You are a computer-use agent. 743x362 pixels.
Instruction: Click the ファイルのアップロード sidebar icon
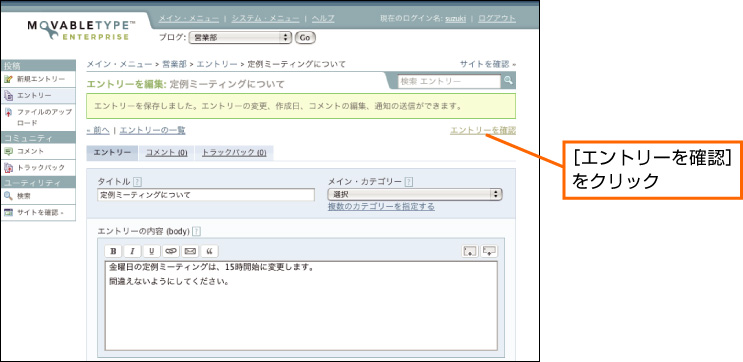9,113
